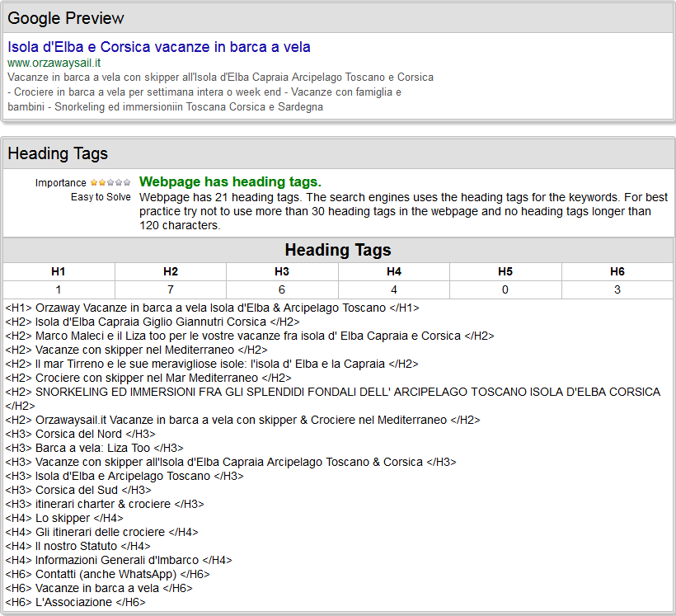Click the H5 count cell showing 0
This screenshot has width=676, height=616.
point(505,289)
